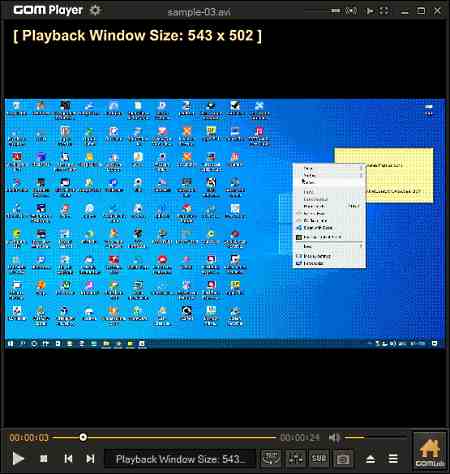Image resolution: width=450 pixels, height=474 pixels.
Task: Show the playlist with the three-line icon
Action: 393,459
